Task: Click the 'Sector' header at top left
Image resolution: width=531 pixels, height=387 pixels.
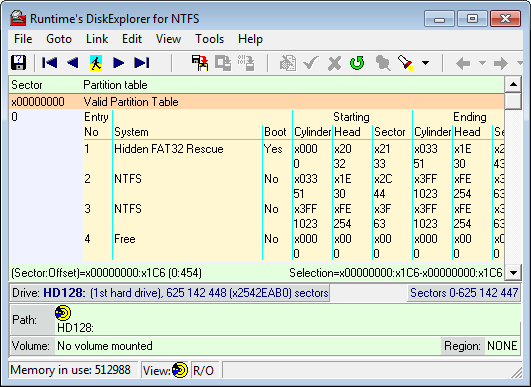Action: [x=27, y=85]
